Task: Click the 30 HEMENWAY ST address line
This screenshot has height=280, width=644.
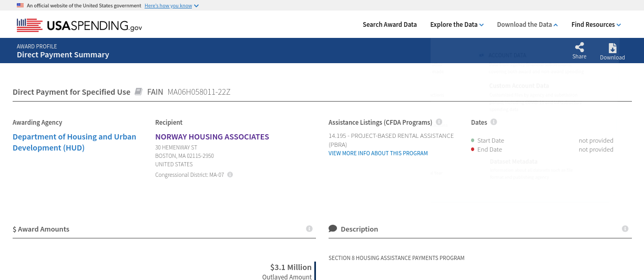Action: pos(176,147)
